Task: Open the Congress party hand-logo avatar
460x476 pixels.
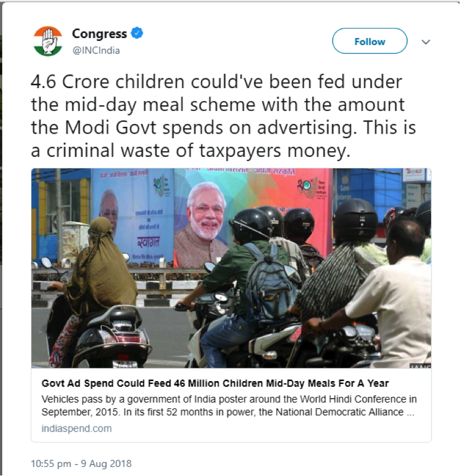Action: (x=48, y=42)
